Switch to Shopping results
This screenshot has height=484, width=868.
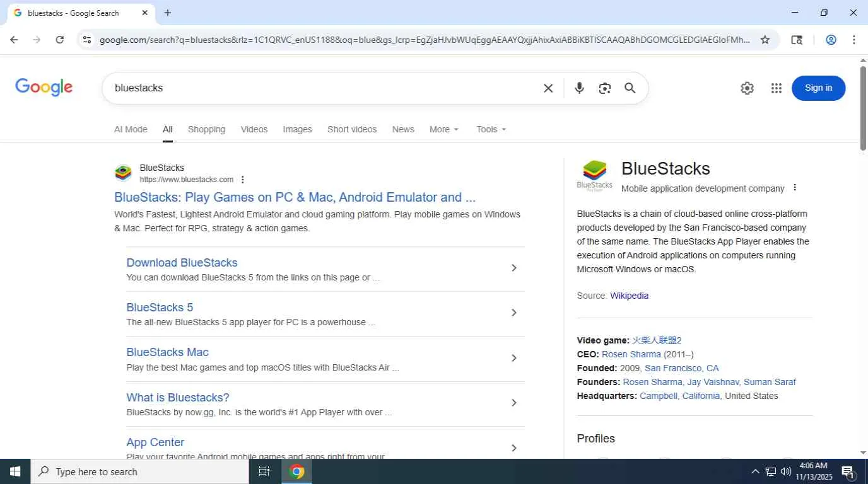pyautogui.click(x=206, y=129)
